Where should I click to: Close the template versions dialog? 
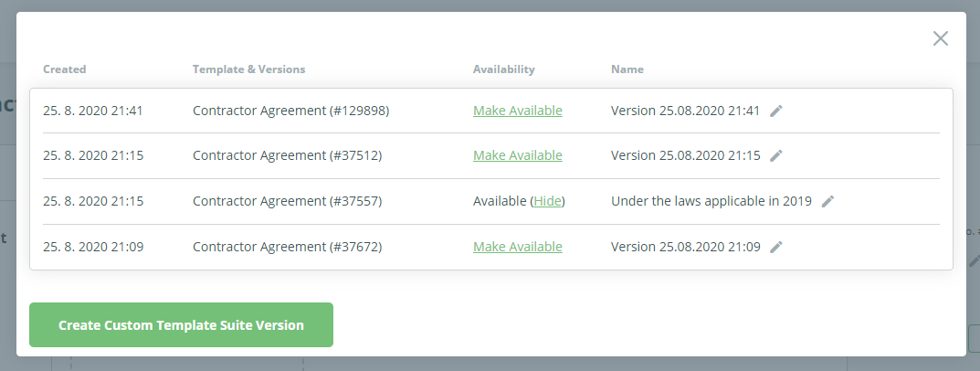[x=940, y=38]
